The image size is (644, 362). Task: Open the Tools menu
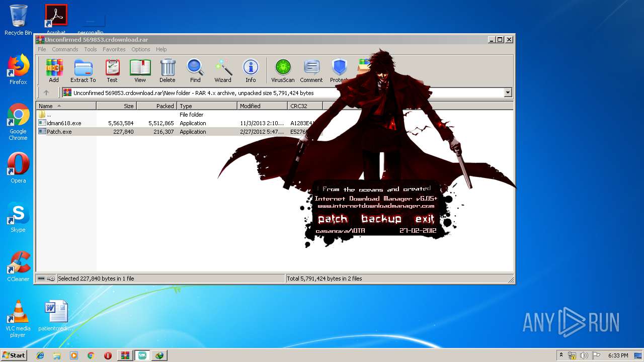tap(91, 49)
